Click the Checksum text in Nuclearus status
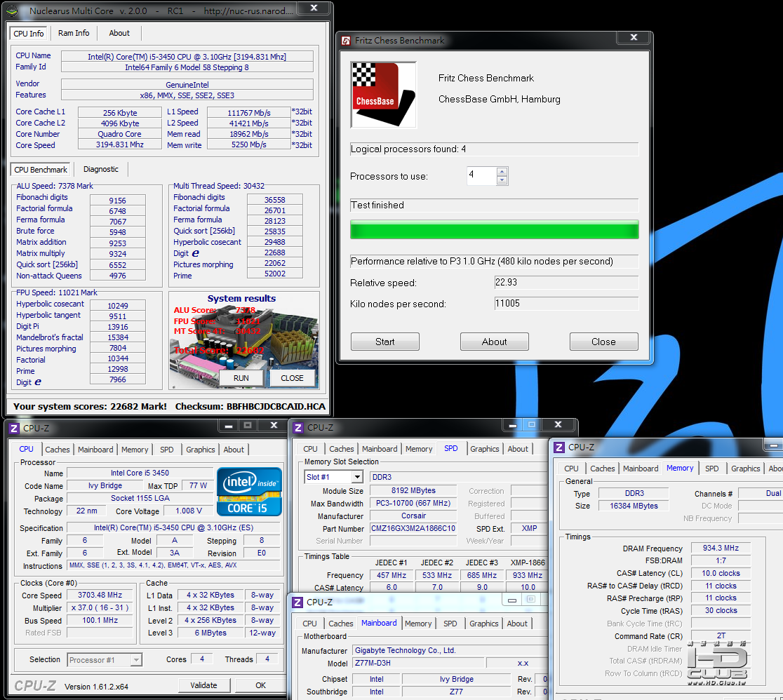Screen dimensions: 783x700 tap(250, 406)
